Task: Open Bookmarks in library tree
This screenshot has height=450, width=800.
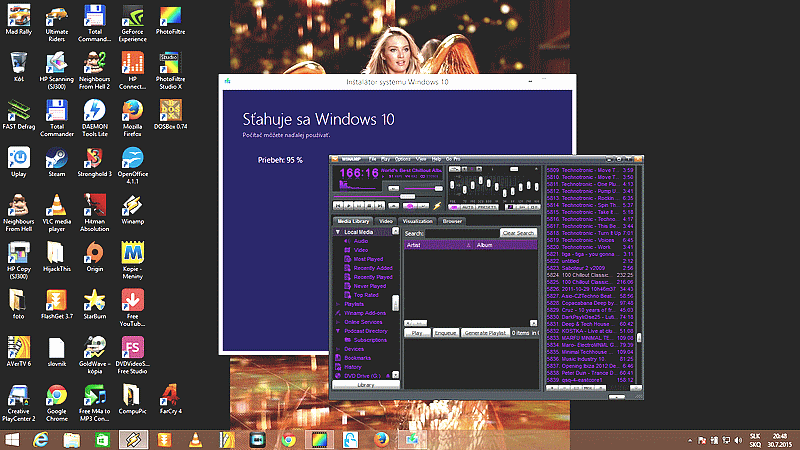Action: pyautogui.click(x=357, y=358)
